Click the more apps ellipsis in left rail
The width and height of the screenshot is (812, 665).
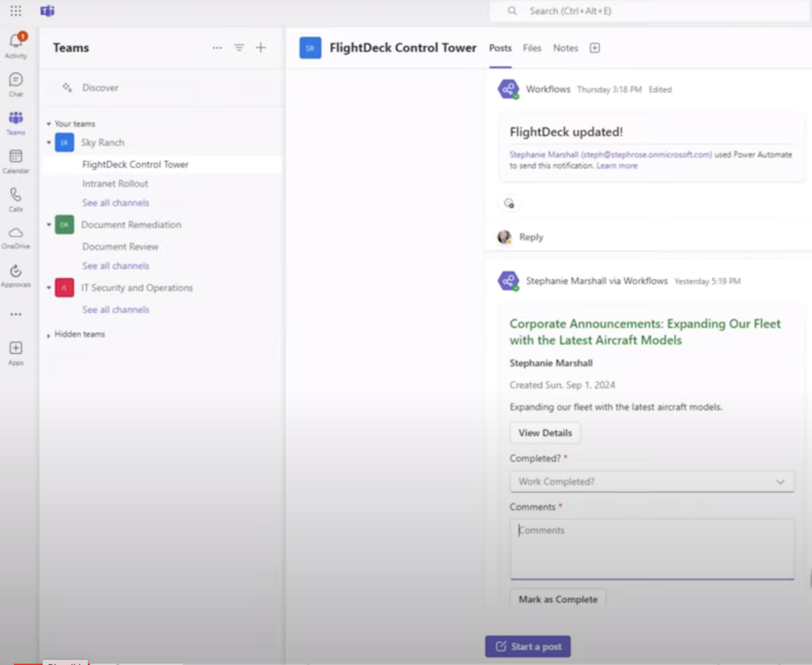[x=15, y=313]
